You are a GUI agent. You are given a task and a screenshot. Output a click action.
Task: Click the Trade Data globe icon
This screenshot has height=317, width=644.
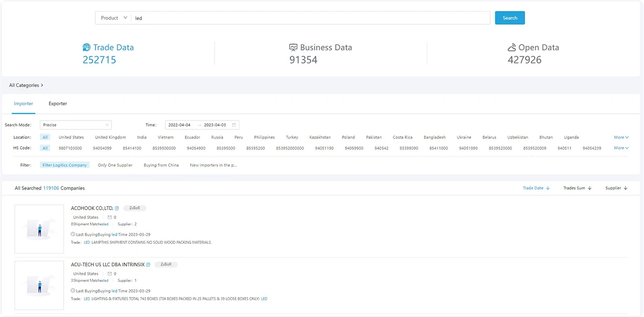(87, 47)
